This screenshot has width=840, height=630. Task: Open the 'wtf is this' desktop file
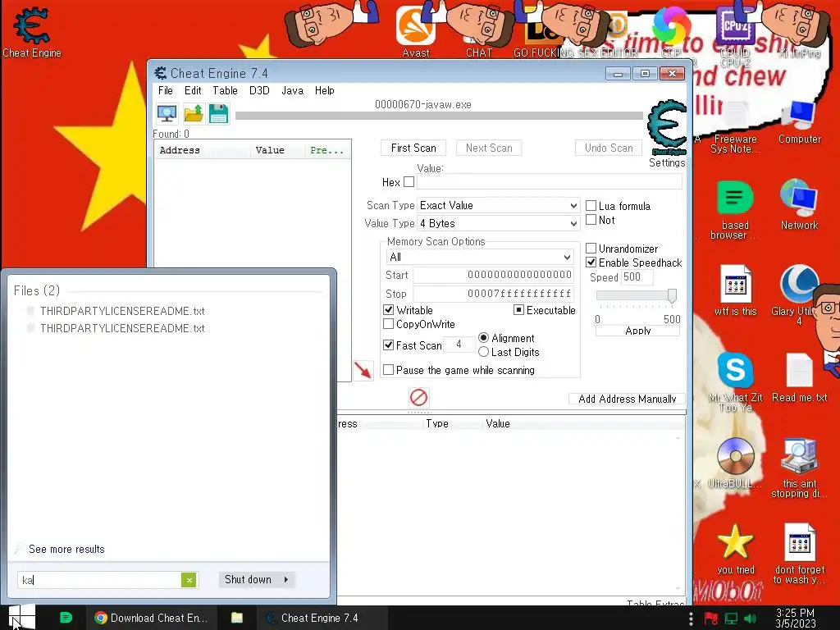click(x=735, y=290)
